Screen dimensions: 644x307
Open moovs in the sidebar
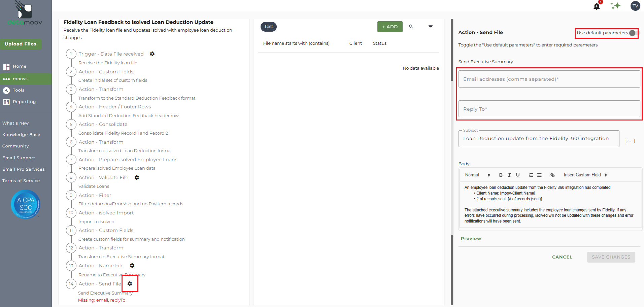pyautogui.click(x=26, y=79)
